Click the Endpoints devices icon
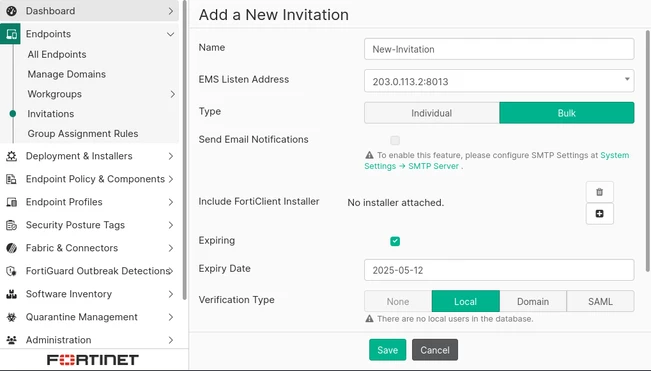651x371 pixels. 11,34
